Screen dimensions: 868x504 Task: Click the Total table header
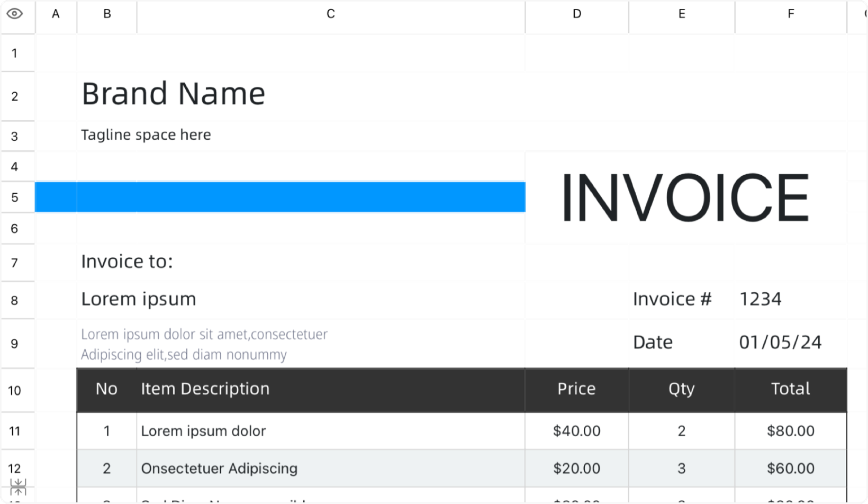(791, 389)
